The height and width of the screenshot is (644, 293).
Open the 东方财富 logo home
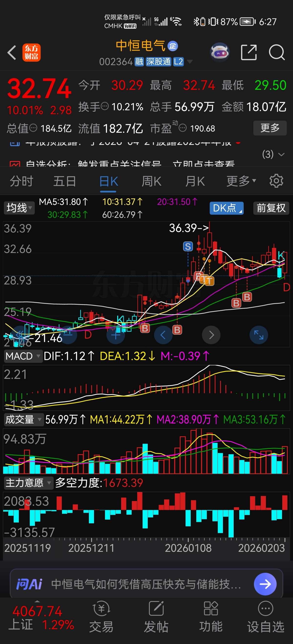click(x=31, y=52)
